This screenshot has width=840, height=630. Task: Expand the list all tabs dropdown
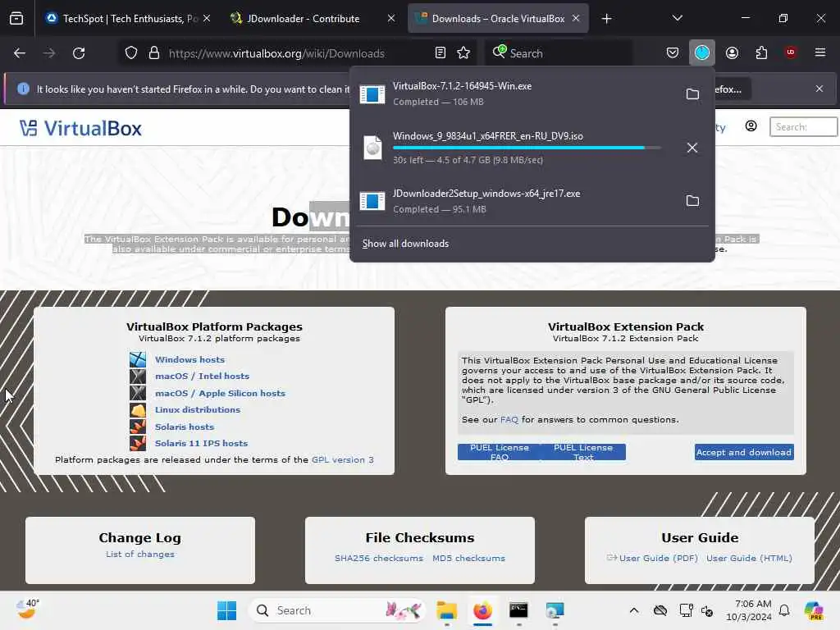[677, 18]
